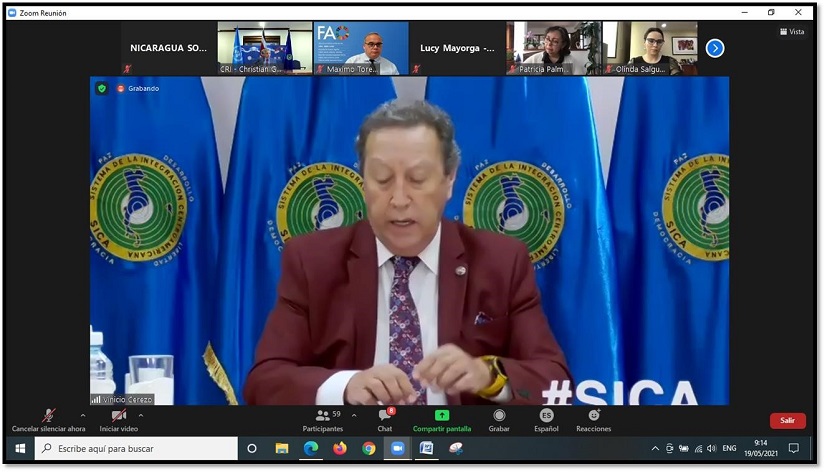The image size is (825, 472).
Task: Open Windows Start menu
Action: [20, 448]
